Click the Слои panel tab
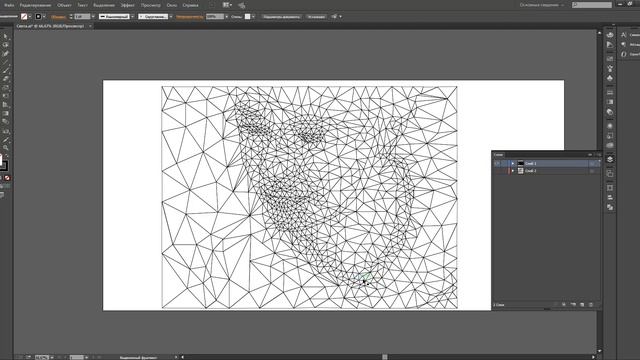Screen dimensions: 640x360 [498, 155]
